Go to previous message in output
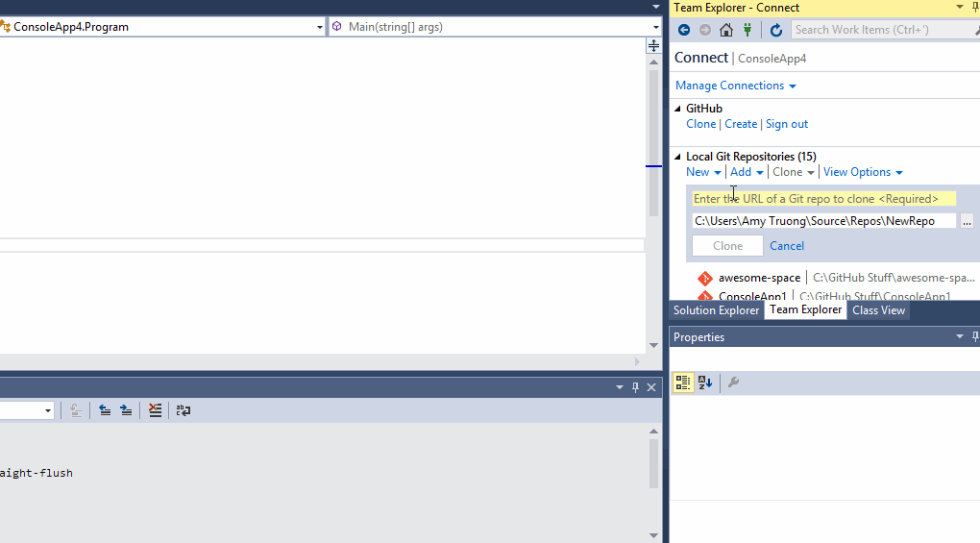 pyautogui.click(x=105, y=410)
